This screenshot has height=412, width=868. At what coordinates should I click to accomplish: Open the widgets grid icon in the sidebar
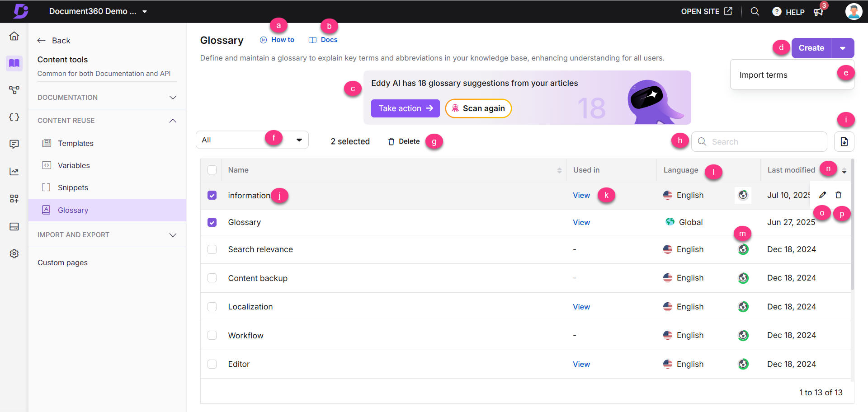tap(14, 199)
